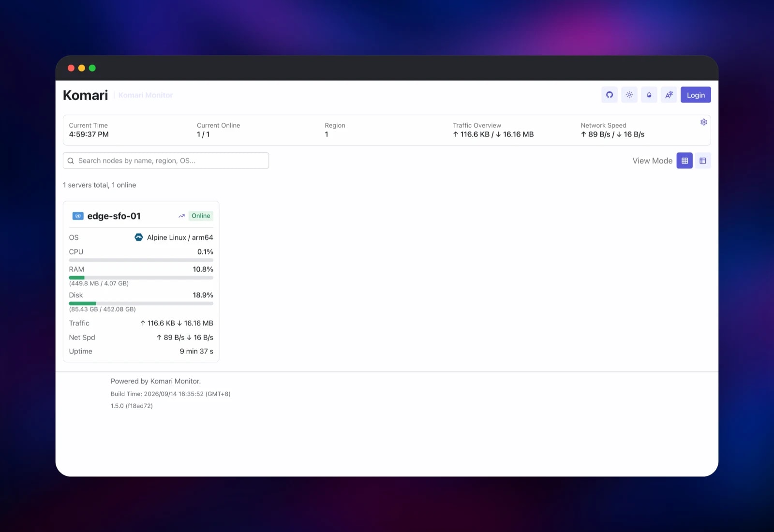Click '(85.43 GB / 452.08 GB)' disk detail
This screenshot has width=774, height=532.
(103, 309)
